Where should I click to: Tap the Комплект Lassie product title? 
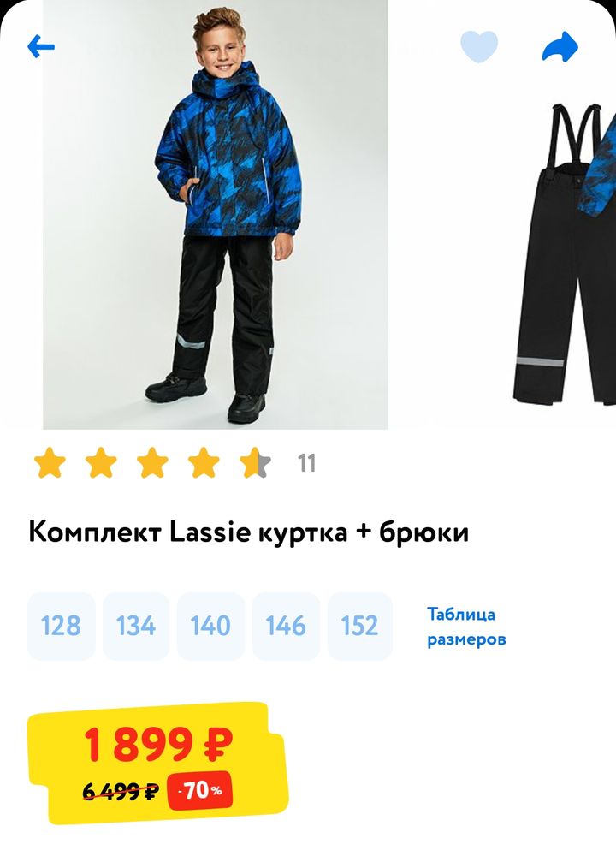pos(248,532)
